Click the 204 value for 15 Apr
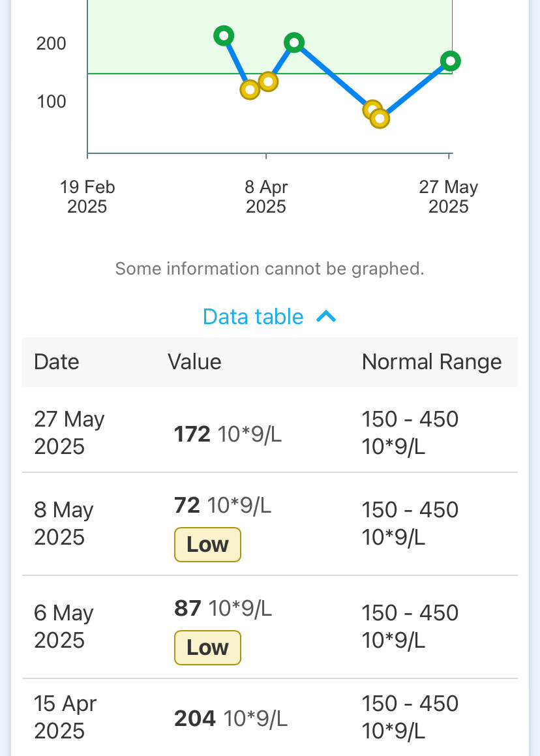Image resolution: width=540 pixels, height=756 pixels. coord(195,719)
